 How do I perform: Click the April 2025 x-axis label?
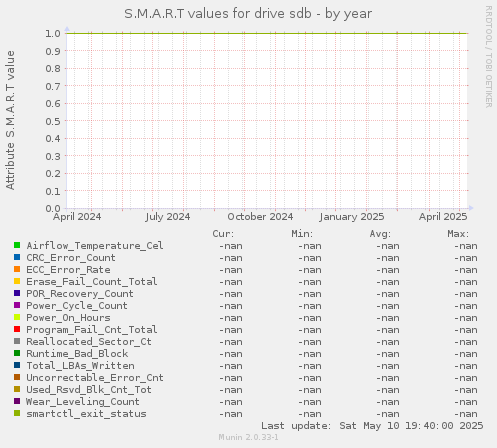point(443,217)
